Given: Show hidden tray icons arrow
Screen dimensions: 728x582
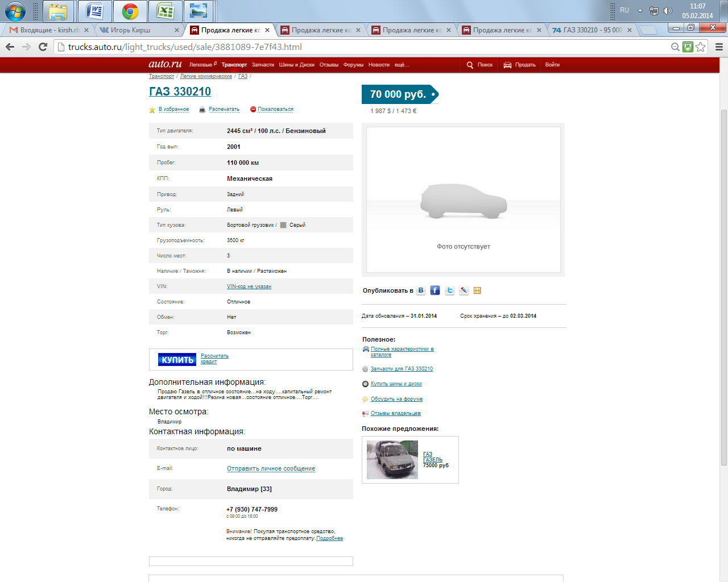Looking at the screenshot, I should point(640,11).
